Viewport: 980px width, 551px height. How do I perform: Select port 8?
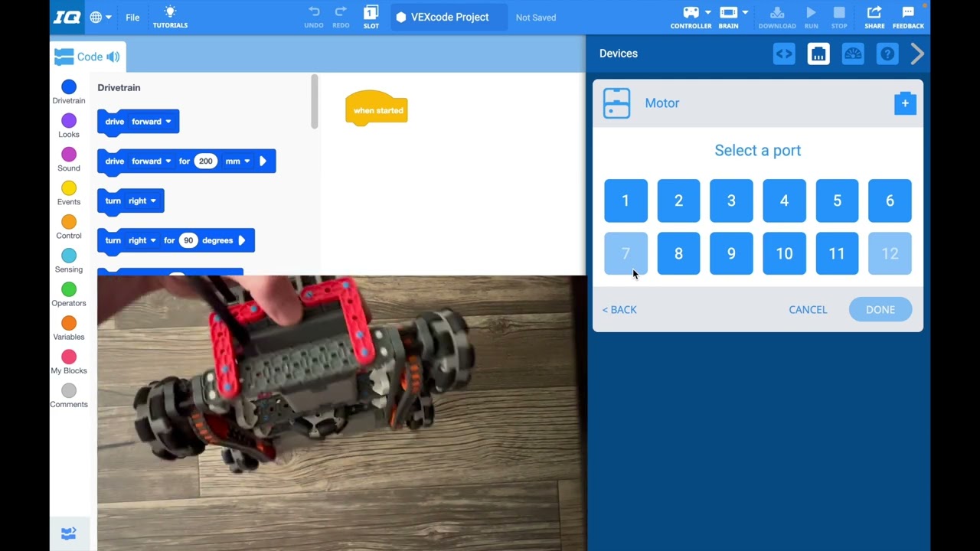pyautogui.click(x=678, y=253)
